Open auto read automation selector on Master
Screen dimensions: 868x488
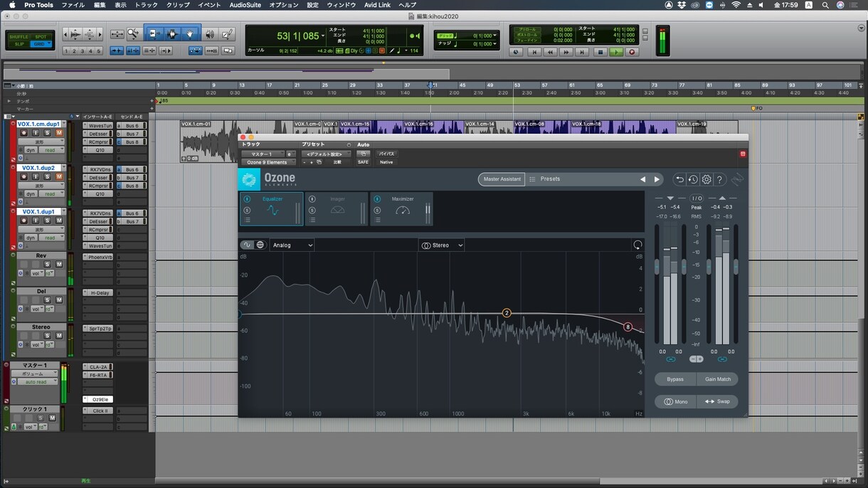point(39,382)
